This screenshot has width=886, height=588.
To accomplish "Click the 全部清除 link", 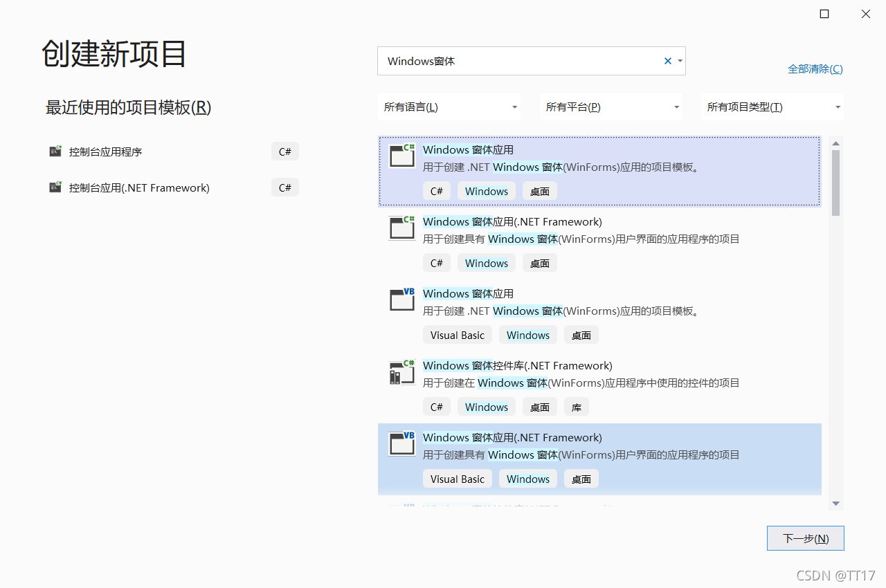I will point(815,69).
